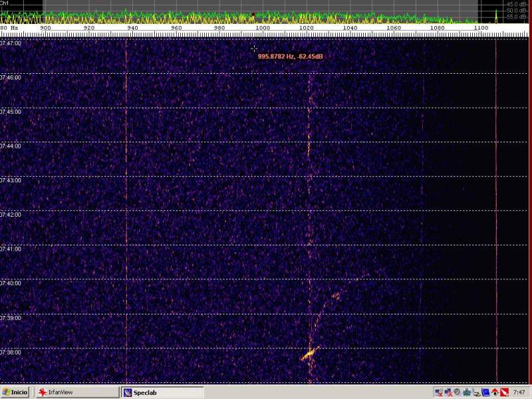Screen dimensions: 532x399
Task: Click the 940 Hz label on frequency ruler
Action: coord(132,28)
